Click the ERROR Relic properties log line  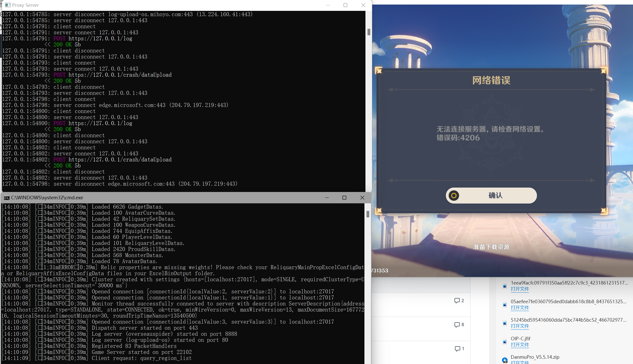pyautogui.click(x=183, y=270)
